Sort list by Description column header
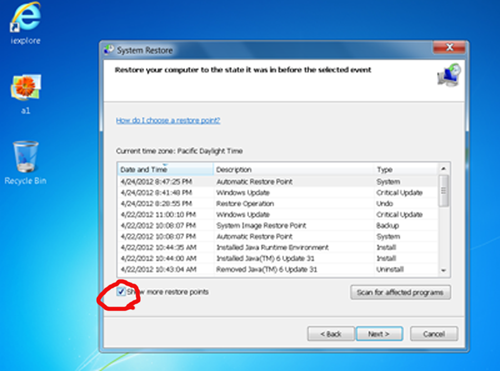Screen dimensions: 500x371 point(294,169)
